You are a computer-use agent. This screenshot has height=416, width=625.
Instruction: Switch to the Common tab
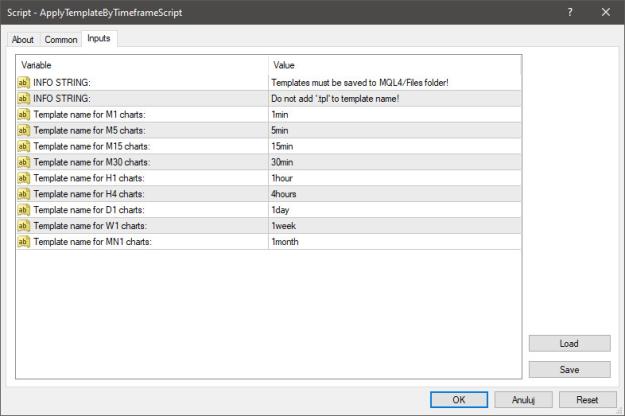click(61, 39)
